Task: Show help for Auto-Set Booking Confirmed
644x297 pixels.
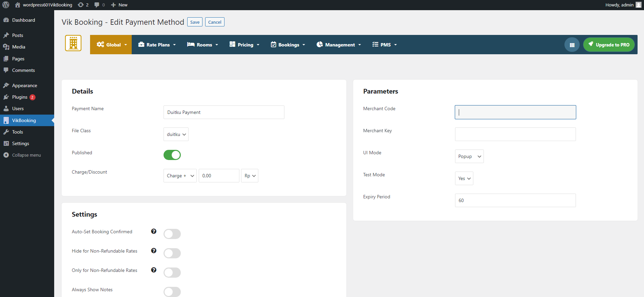Action: coord(154,231)
